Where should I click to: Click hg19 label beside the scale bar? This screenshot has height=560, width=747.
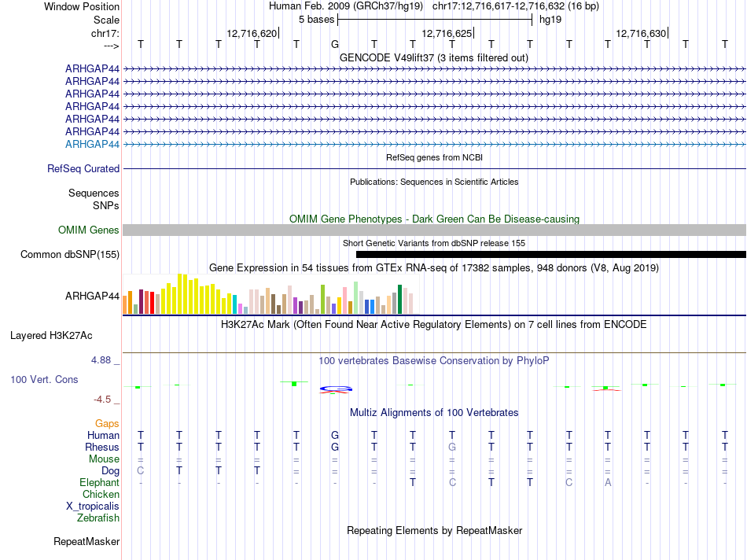(550, 20)
